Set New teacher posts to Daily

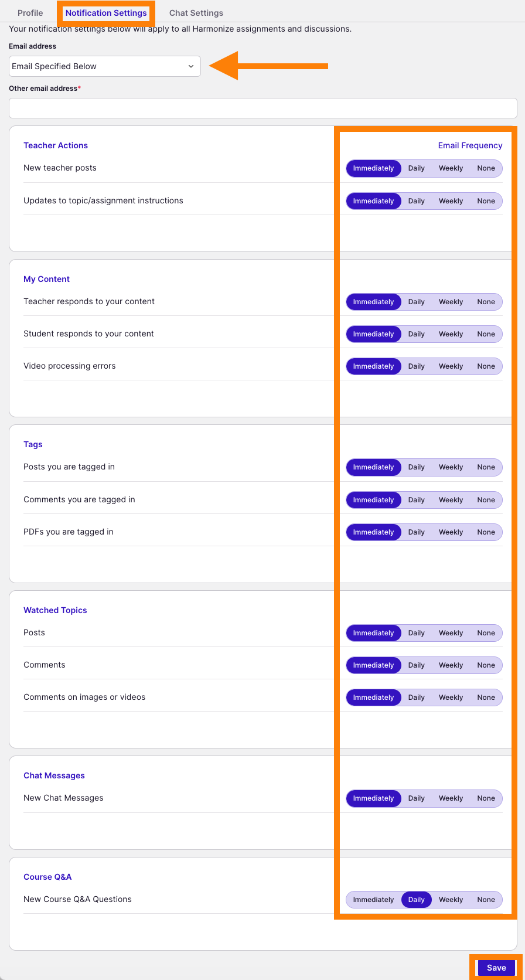[x=416, y=168]
